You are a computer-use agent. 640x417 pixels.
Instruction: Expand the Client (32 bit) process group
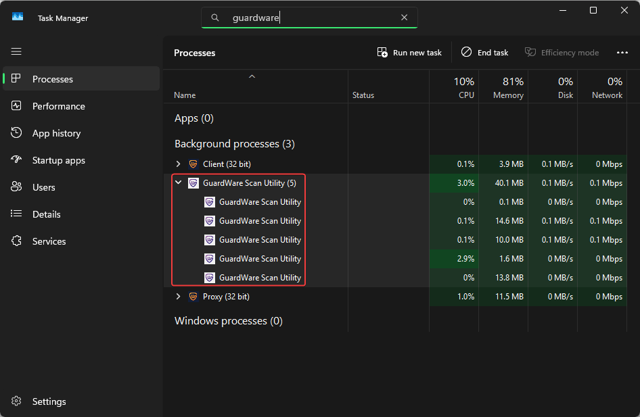point(179,164)
